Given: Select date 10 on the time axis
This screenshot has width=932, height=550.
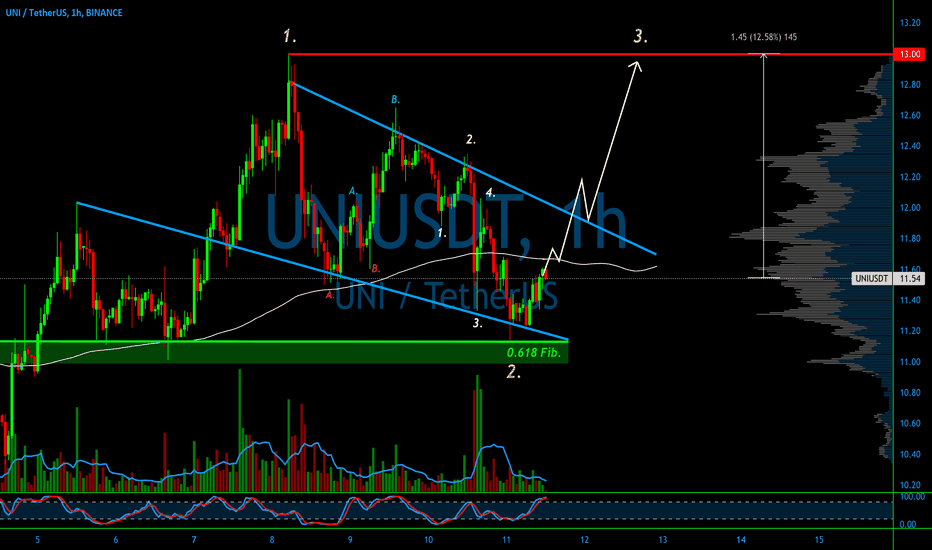Looking at the screenshot, I should click(x=428, y=540).
